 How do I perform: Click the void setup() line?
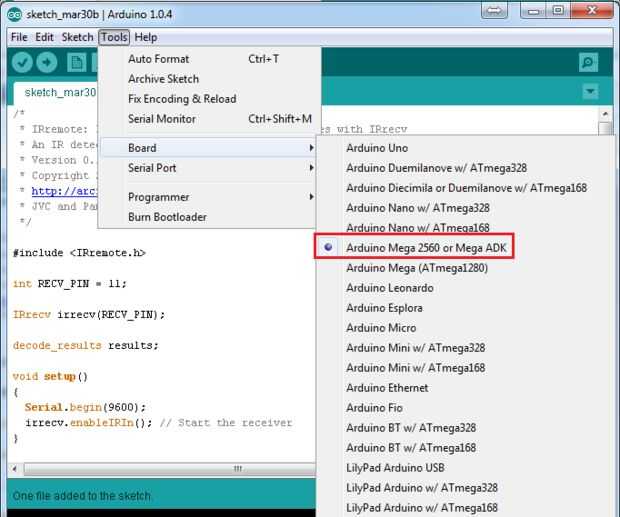tap(50, 376)
